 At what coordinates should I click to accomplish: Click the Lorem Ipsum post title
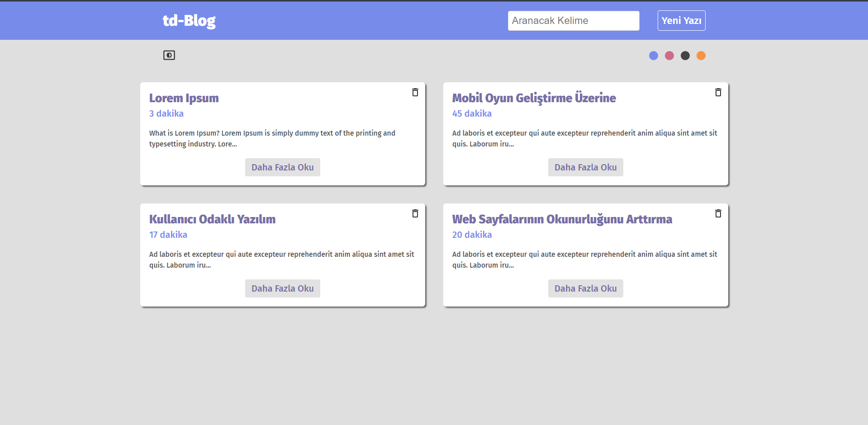pyautogui.click(x=184, y=98)
